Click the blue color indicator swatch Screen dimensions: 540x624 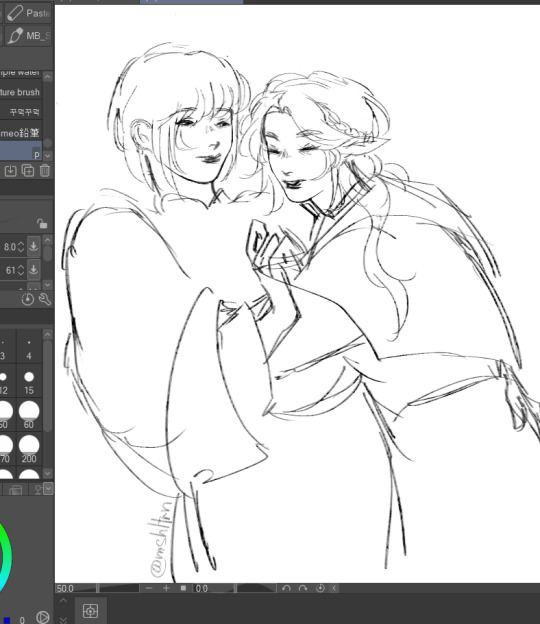click(x=7, y=620)
